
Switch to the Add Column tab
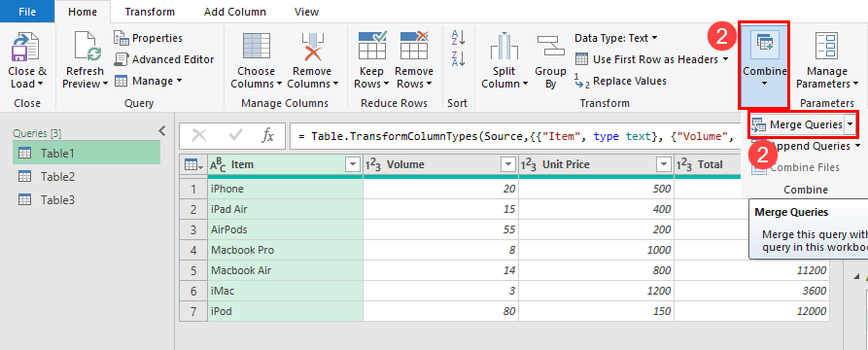234,12
